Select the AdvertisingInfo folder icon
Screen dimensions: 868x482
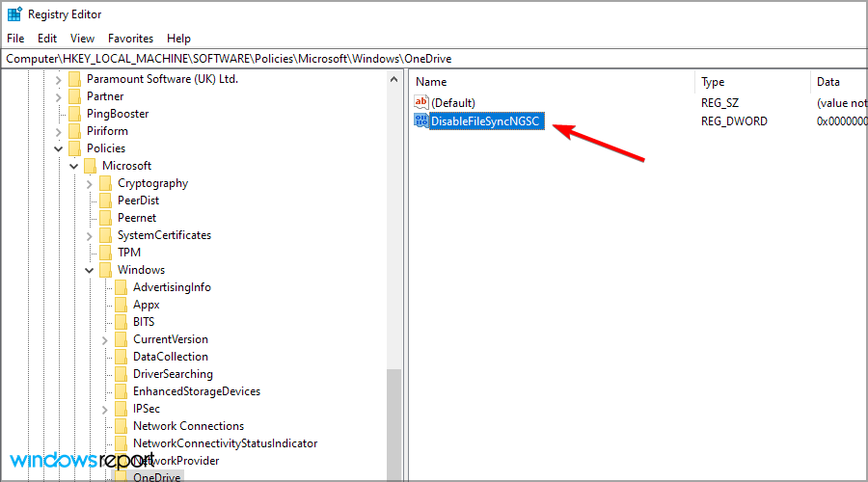tap(122, 287)
